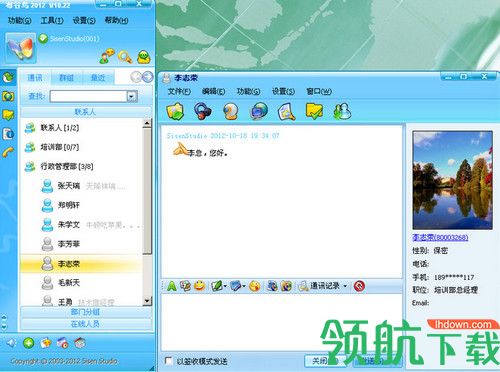Click the online status green check icon
The height and width of the screenshot is (372, 500).
click(43, 39)
